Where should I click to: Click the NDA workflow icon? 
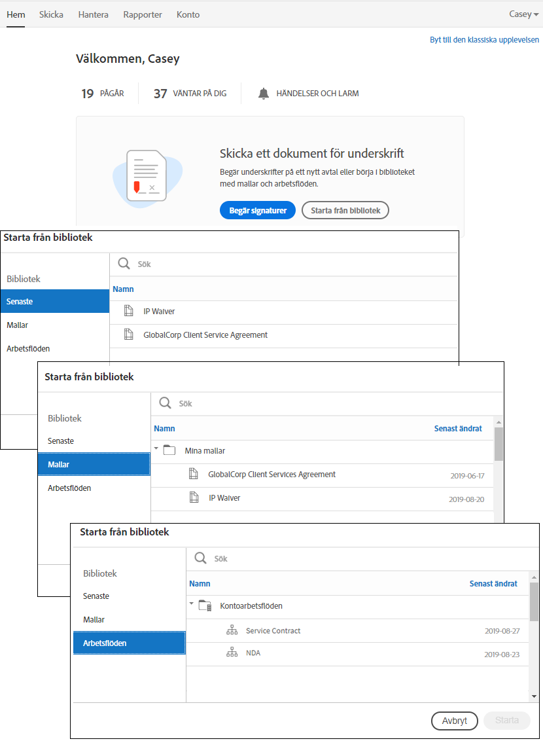(x=232, y=653)
